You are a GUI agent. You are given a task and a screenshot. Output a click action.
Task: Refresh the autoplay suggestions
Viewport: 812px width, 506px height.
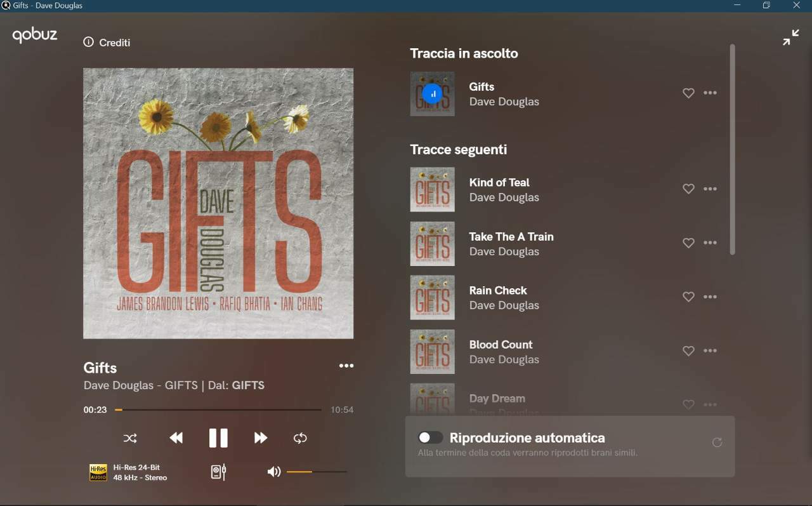pos(717,443)
